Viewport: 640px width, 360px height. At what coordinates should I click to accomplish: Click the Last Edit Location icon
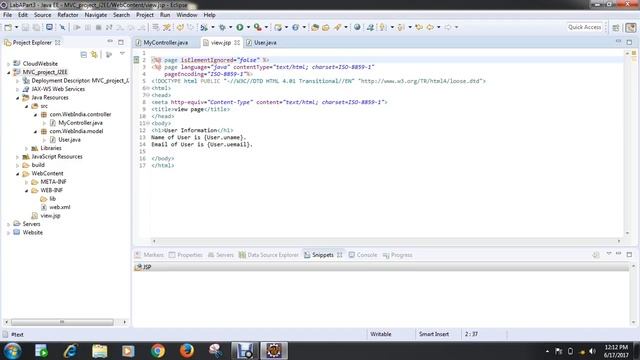coord(419,27)
